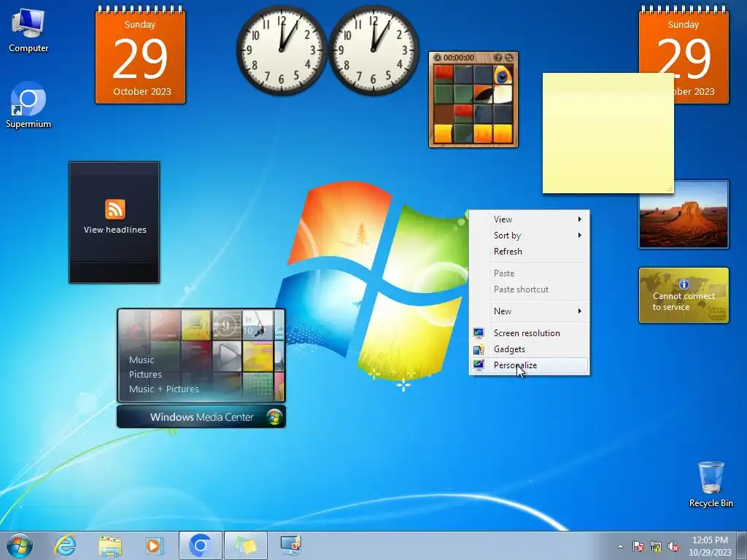The height and width of the screenshot is (560, 747).
Task: Click the clock gadget nearest the calendar
Action: tap(282, 50)
